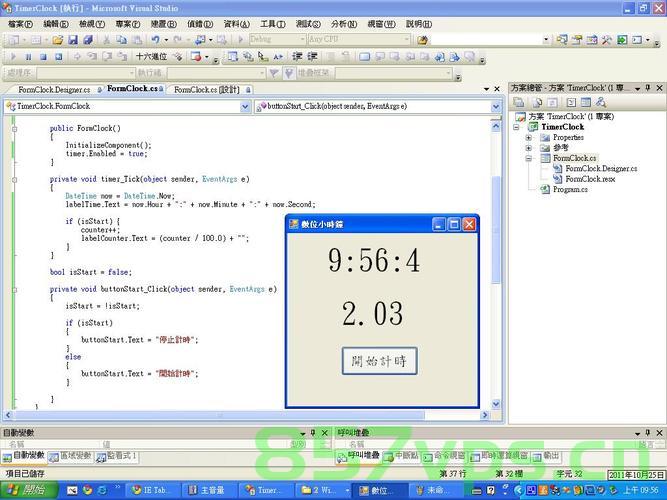Viewport: 667px width, 500px height.
Task: Open the Toolbox with the tools icon
Action: 607,40
